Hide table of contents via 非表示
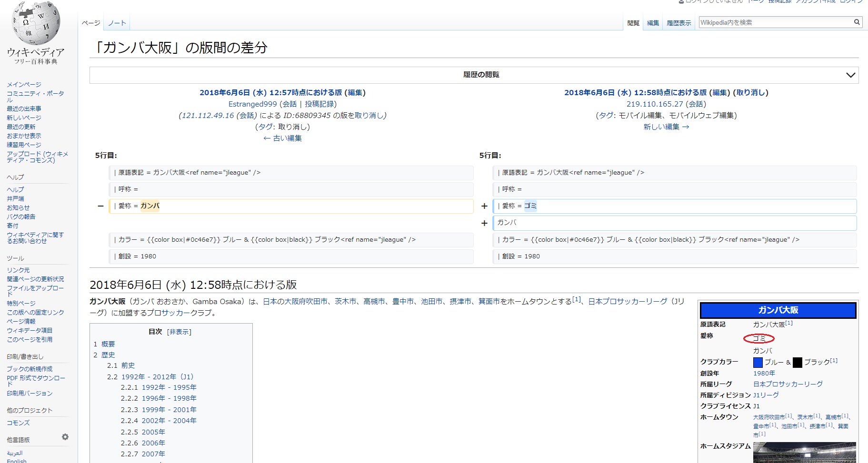 click(179, 332)
